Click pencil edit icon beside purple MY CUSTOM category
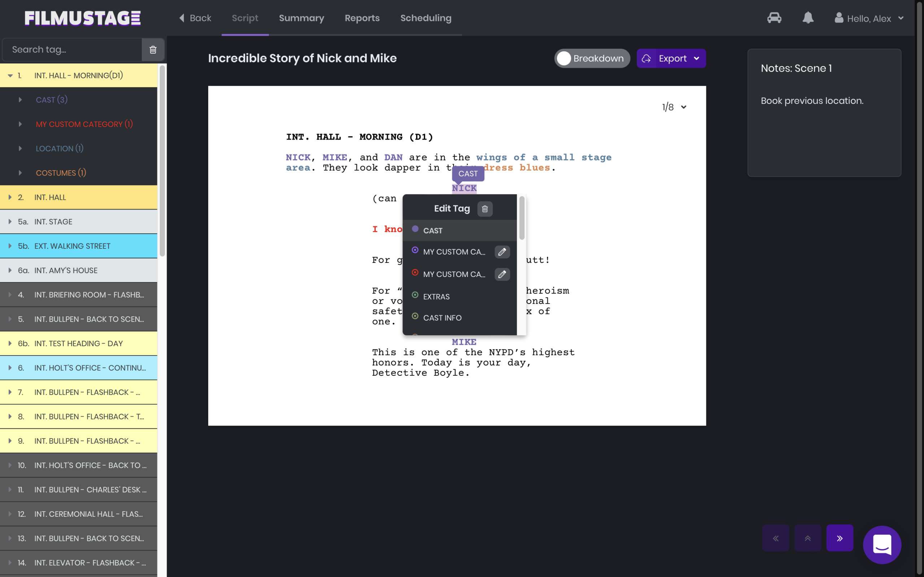The height and width of the screenshot is (577, 924). (502, 251)
